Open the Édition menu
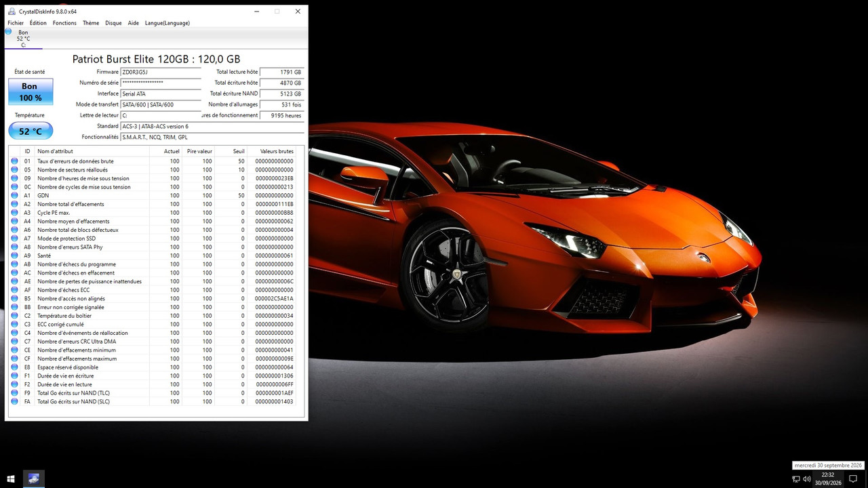The height and width of the screenshot is (488, 868). pyautogui.click(x=38, y=23)
